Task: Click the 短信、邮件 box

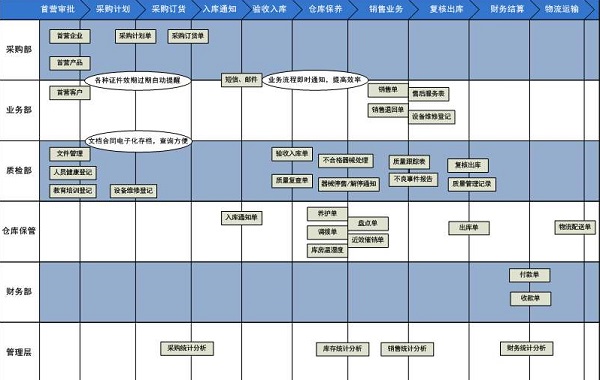Action: click(241, 80)
